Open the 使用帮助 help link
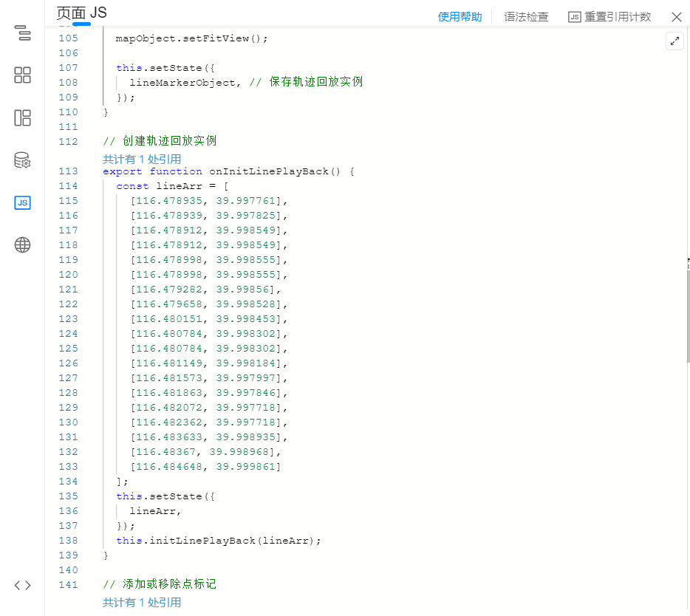The image size is (690, 616). 460,17
